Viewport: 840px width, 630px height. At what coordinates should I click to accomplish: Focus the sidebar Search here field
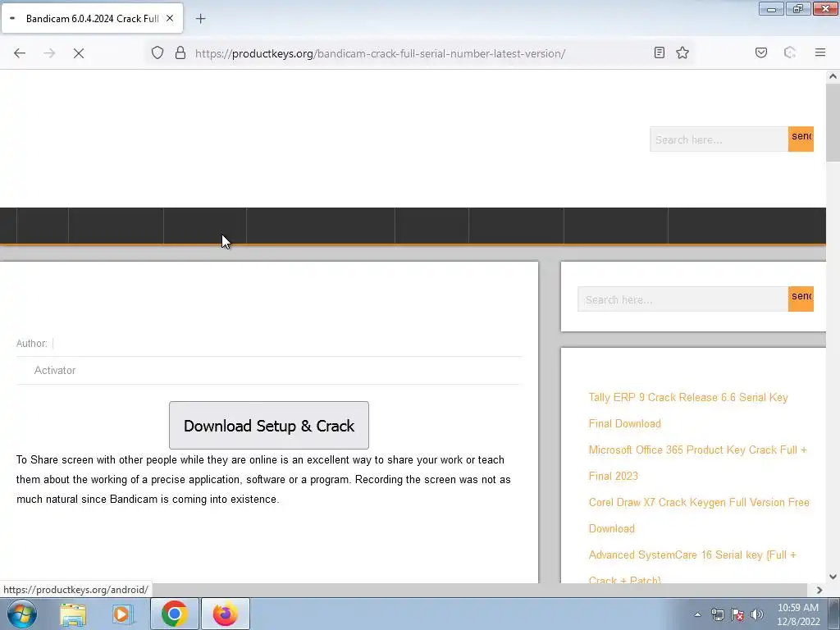[682, 299]
